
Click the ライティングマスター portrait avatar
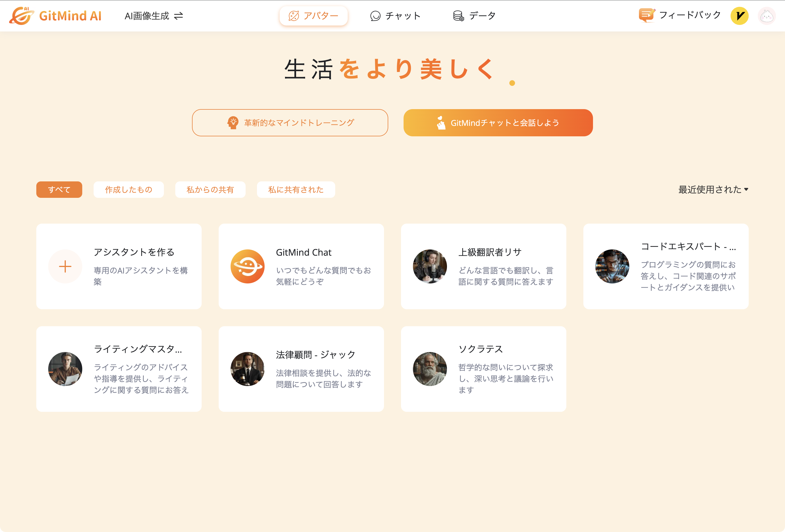[65, 369]
